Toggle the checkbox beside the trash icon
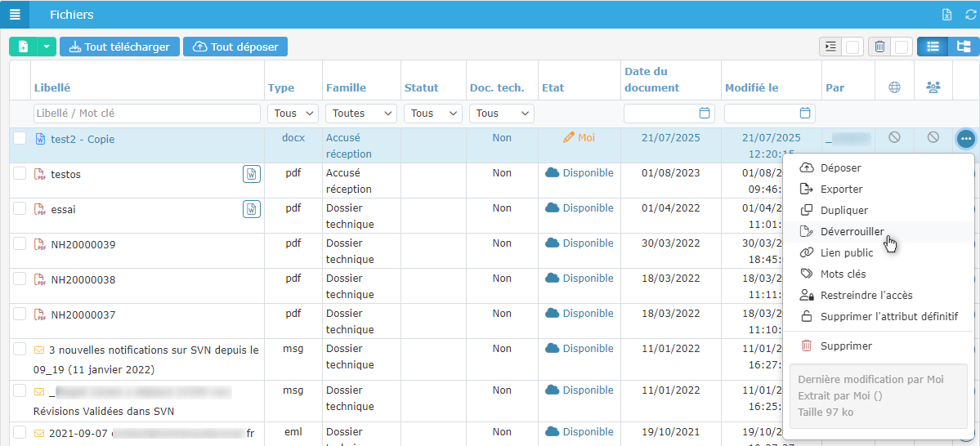980x446 pixels. point(900,47)
